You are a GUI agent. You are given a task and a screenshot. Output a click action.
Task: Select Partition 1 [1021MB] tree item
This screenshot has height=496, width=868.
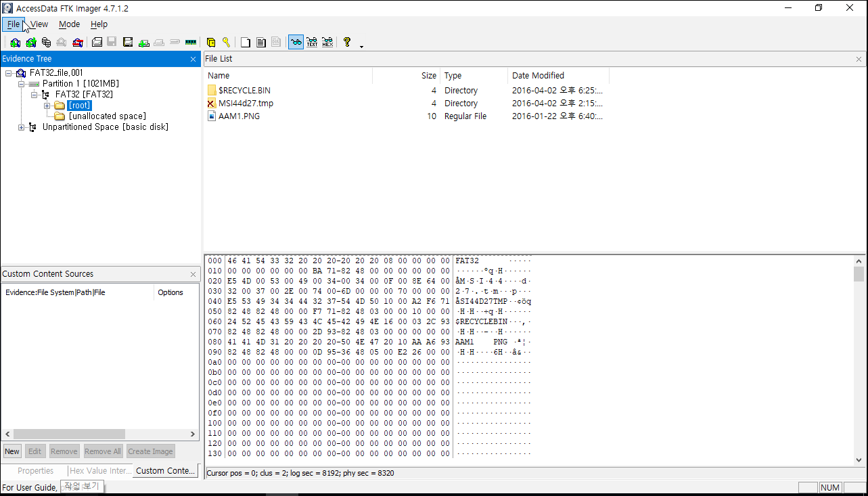click(81, 84)
